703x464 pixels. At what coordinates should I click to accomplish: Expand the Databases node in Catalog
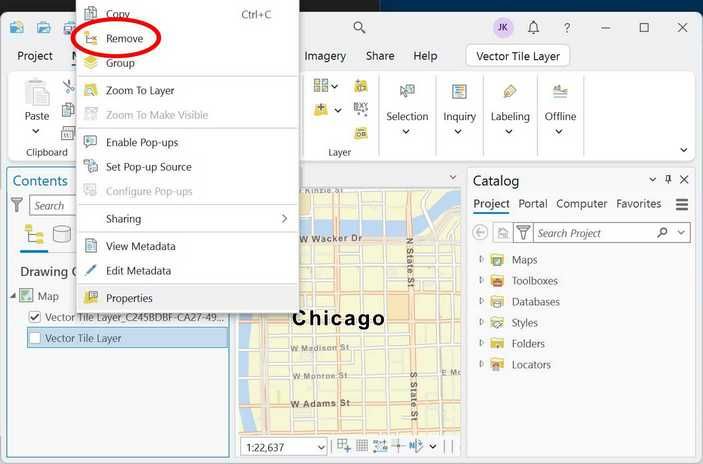point(481,301)
